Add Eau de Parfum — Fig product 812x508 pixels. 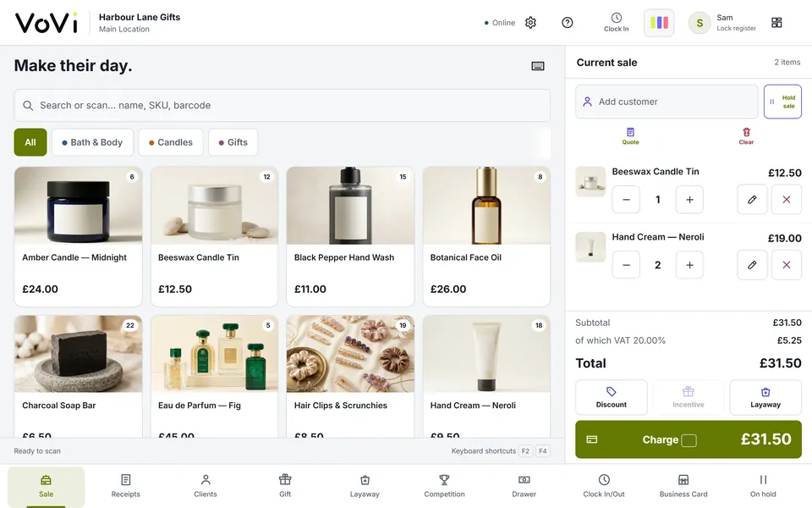(214, 376)
